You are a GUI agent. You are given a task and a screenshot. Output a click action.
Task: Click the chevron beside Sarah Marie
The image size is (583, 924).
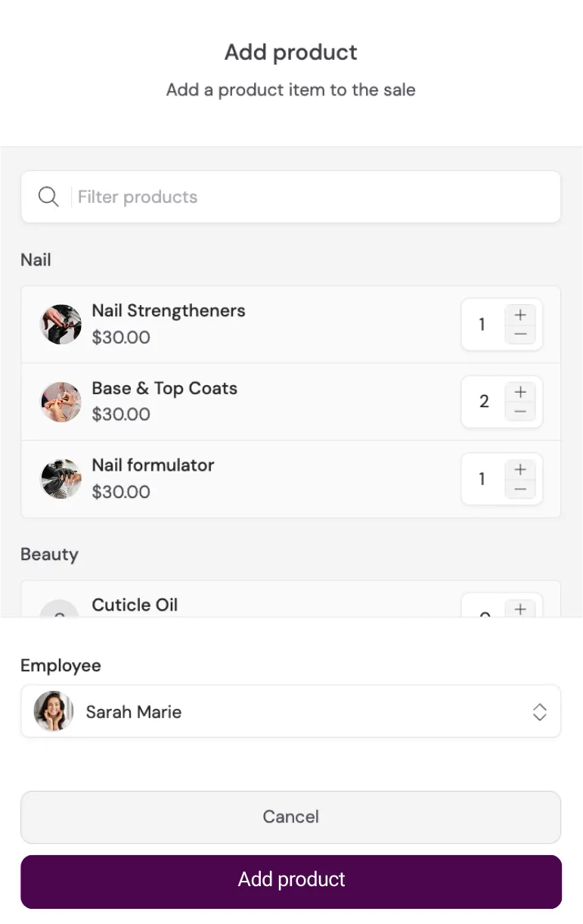click(539, 711)
